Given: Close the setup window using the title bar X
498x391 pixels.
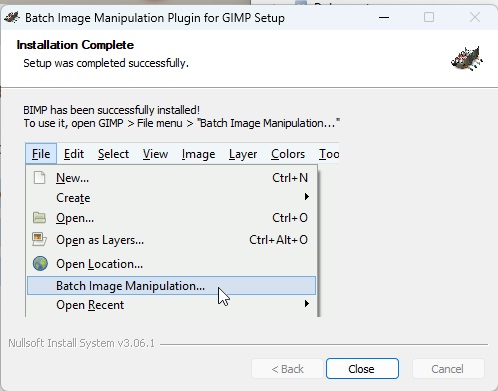Looking at the screenshot, I should (475, 17).
